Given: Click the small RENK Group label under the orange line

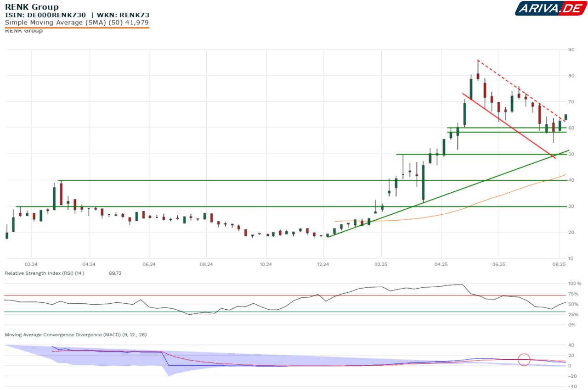Looking at the screenshot, I should point(23,31).
